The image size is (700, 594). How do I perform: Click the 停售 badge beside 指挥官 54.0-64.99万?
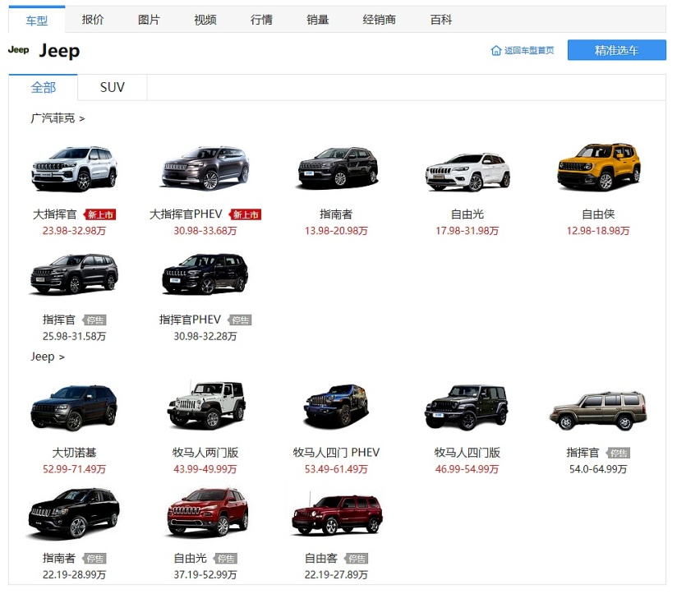click(619, 453)
